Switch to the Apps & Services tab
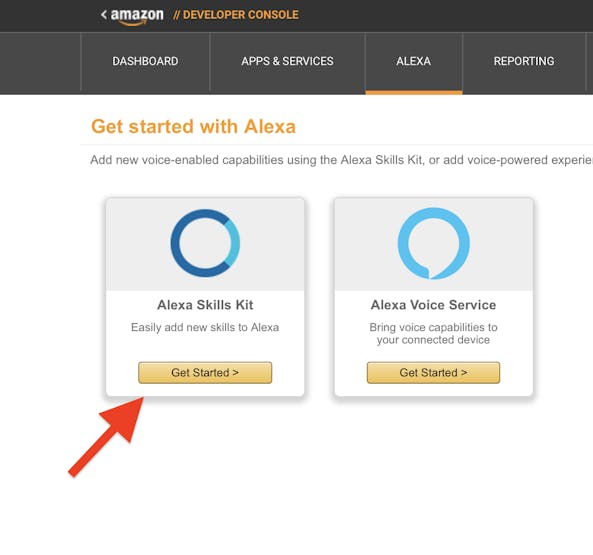 (287, 61)
